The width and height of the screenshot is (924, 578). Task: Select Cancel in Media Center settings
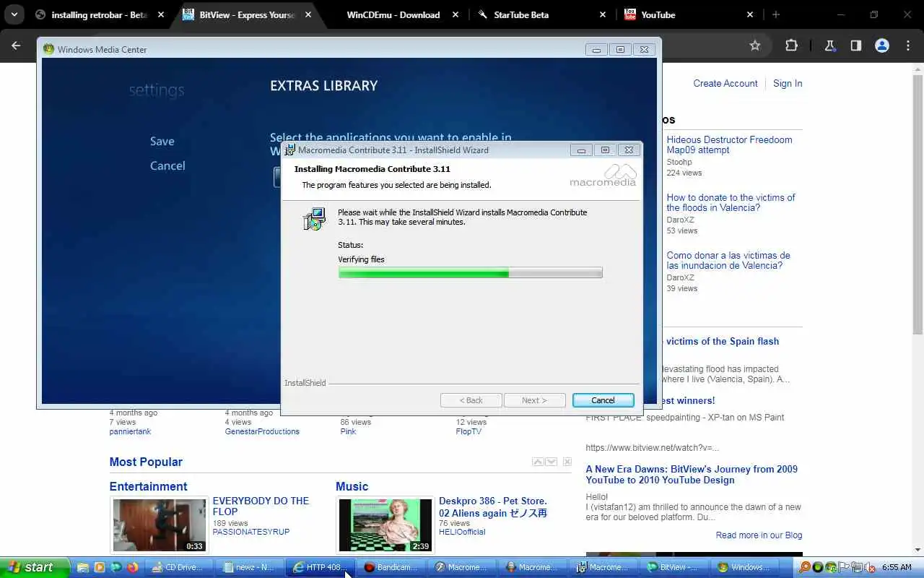[x=167, y=166]
